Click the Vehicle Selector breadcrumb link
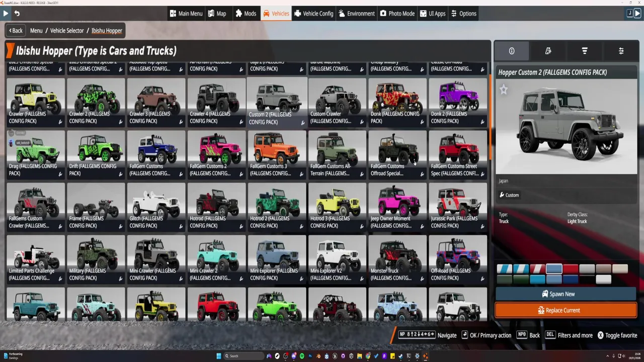Screen dimensions: 644x362 coord(67,31)
